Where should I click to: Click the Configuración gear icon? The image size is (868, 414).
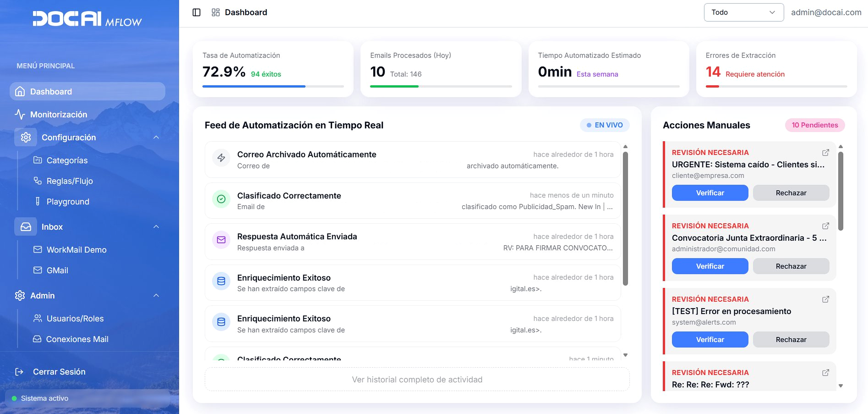point(26,137)
